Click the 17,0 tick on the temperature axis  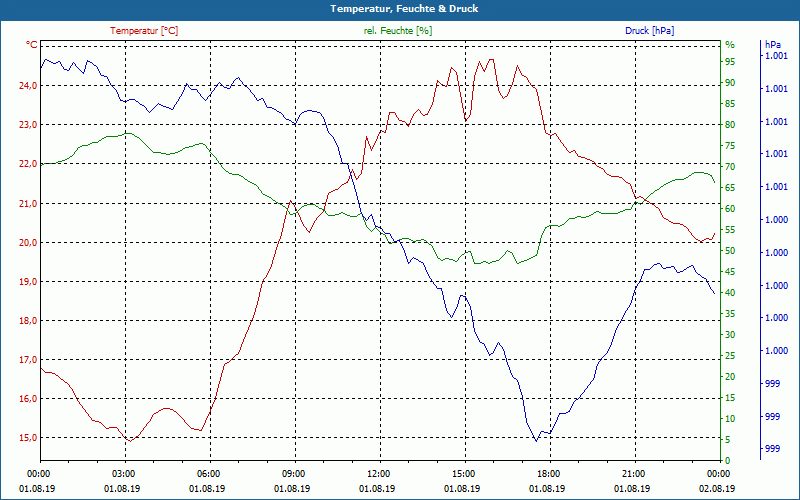point(28,360)
